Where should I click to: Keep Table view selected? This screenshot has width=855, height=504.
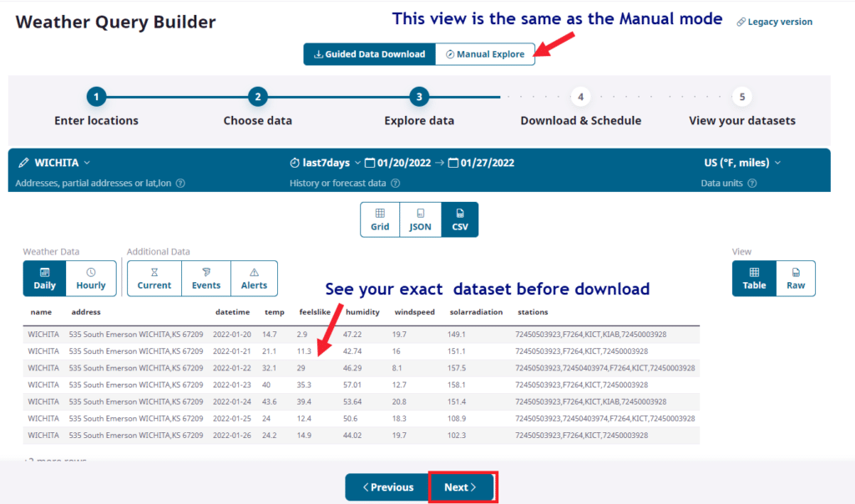753,278
